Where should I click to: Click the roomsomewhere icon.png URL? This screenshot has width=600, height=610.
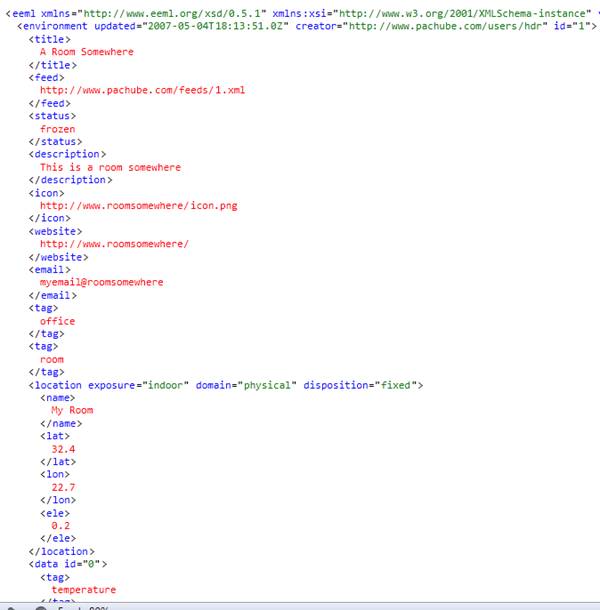coord(138,206)
